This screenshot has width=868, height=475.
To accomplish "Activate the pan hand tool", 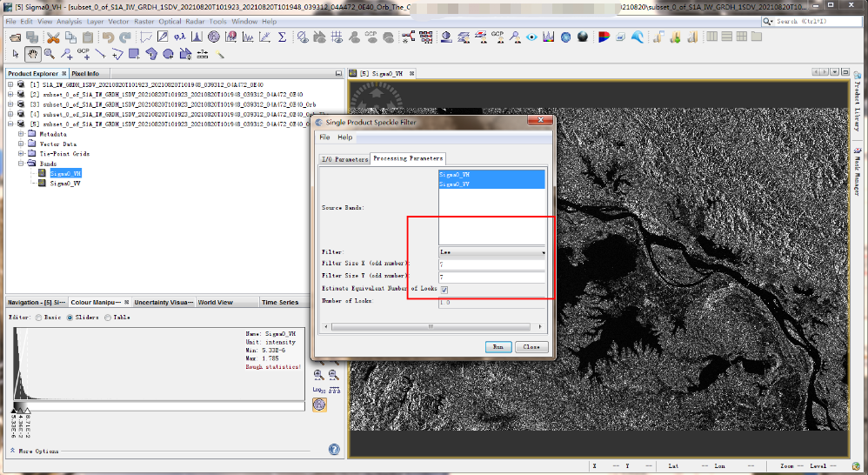I will coord(33,54).
